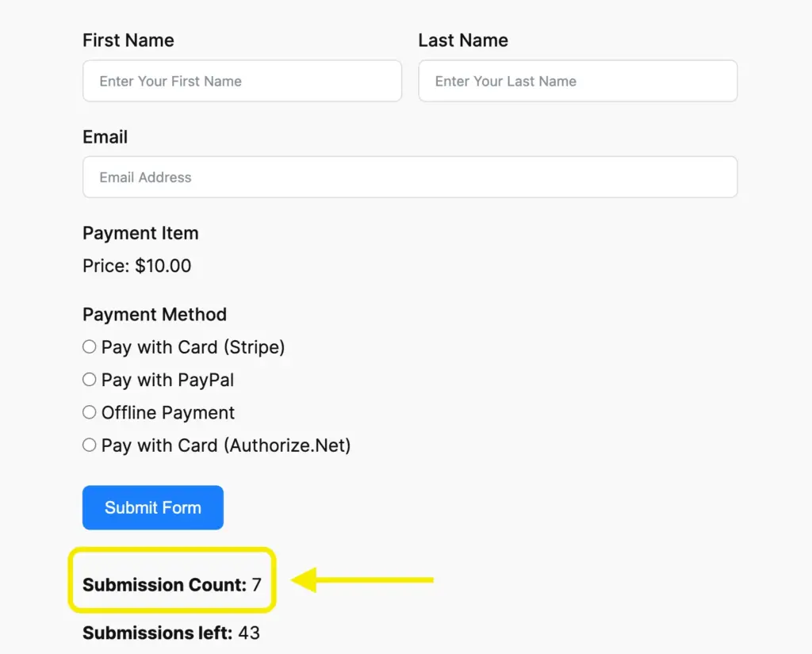Click the submissions left value 43
The height and width of the screenshot is (654, 812).
click(249, 633)
